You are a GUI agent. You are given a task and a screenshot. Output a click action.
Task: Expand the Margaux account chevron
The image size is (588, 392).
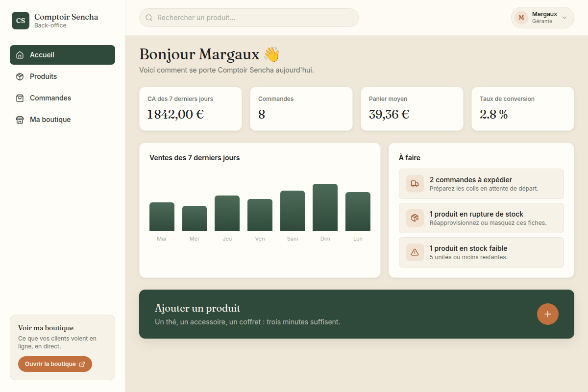(564, 18)
